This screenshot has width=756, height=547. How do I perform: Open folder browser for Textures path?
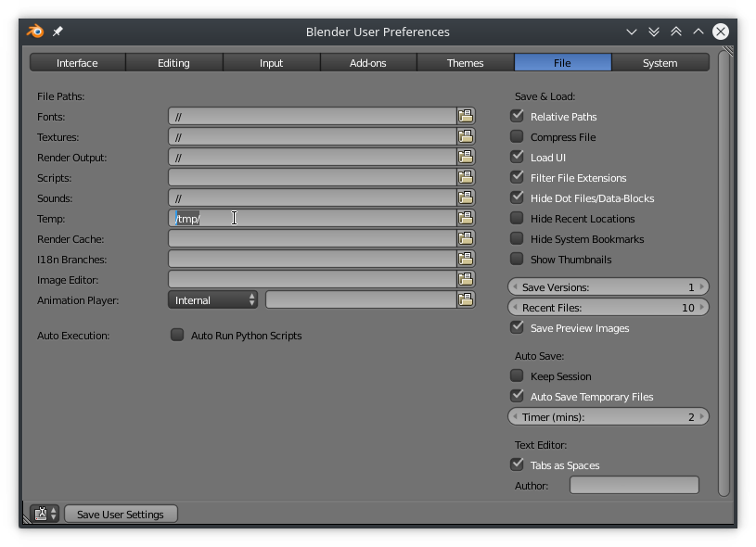tap(466, 136)
